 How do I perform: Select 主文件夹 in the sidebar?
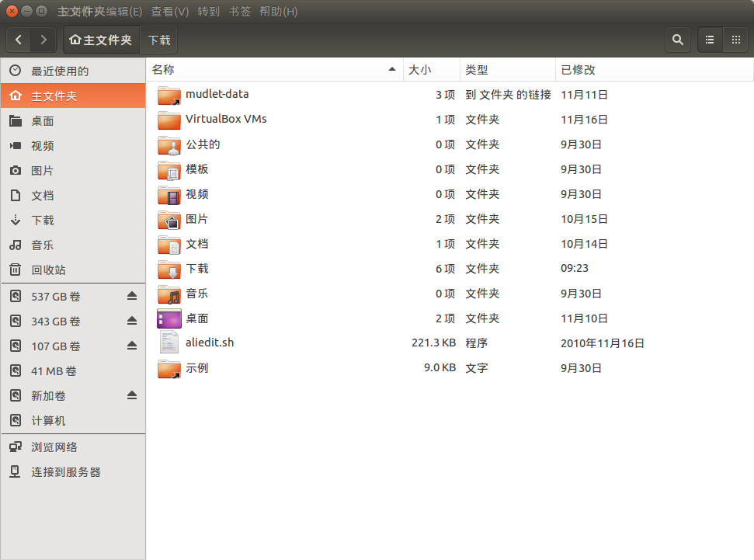tap(73, 96)
